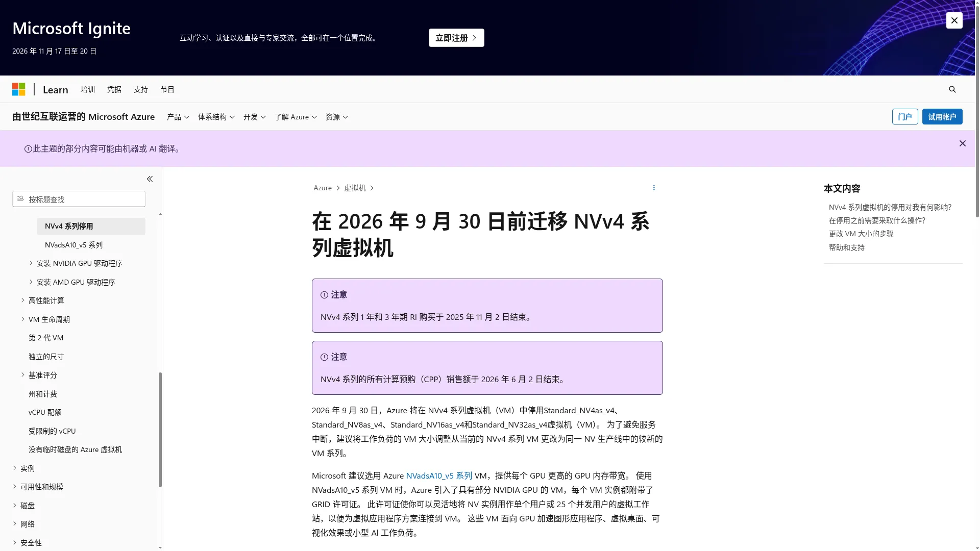Click the filter icon in title search box

(x=20, y=199)
